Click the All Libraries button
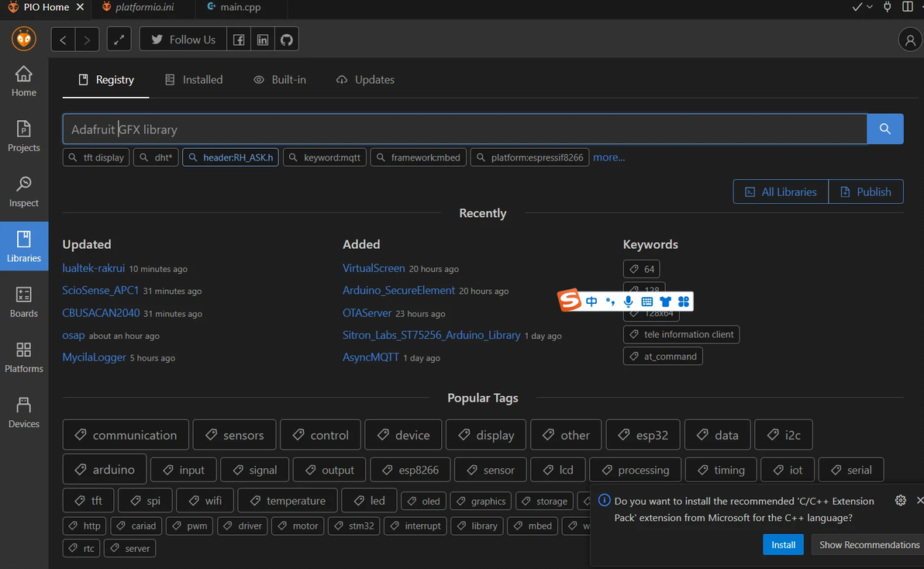The image size is (924, 569). (781, 191)
